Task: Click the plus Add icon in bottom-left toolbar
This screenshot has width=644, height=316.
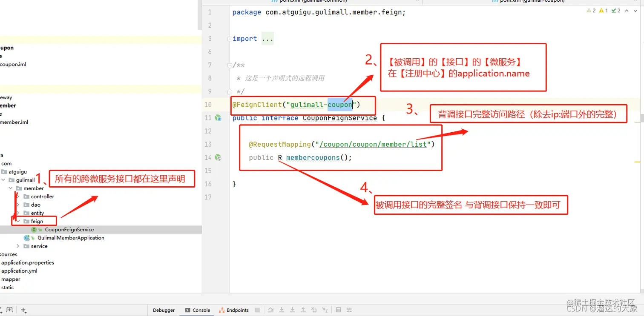Action: click(23, 310)
